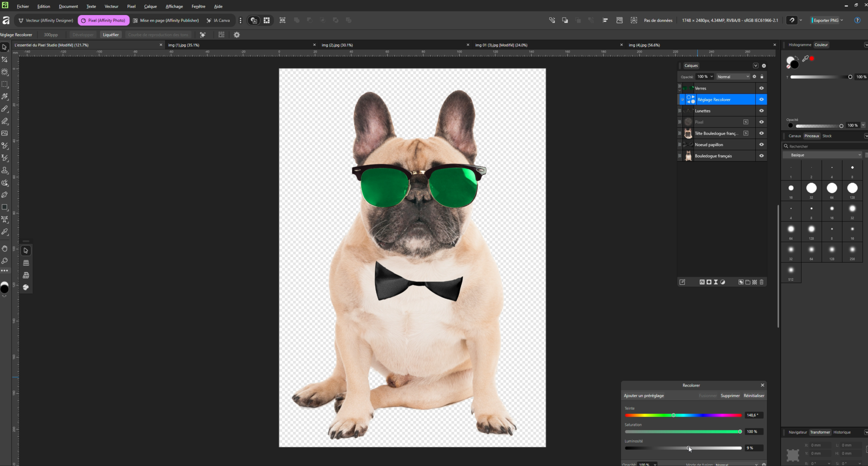Open the layer blend mode Normal dropdown
This screenshot has height=466, width=868.
tap(733, 77)
